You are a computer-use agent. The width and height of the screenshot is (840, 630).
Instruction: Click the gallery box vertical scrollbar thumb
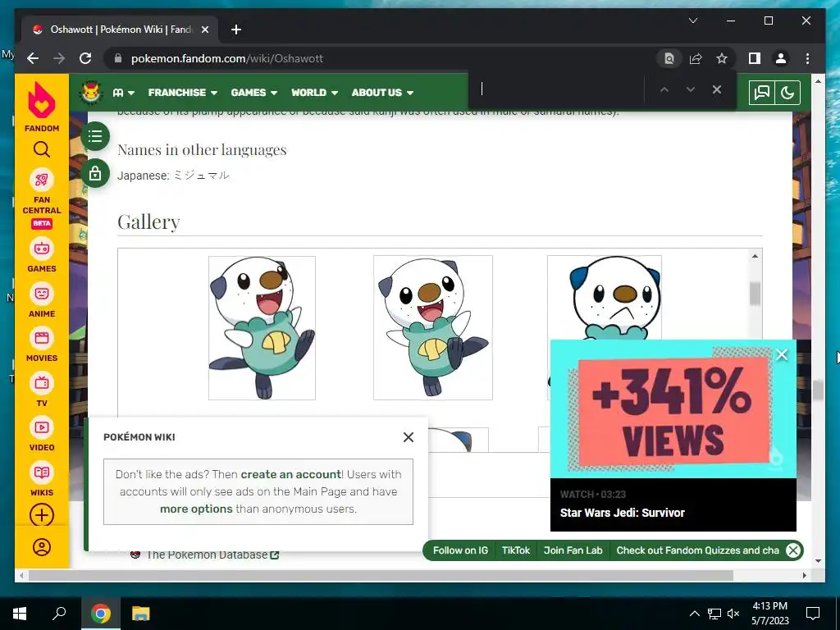click(755, 293)
